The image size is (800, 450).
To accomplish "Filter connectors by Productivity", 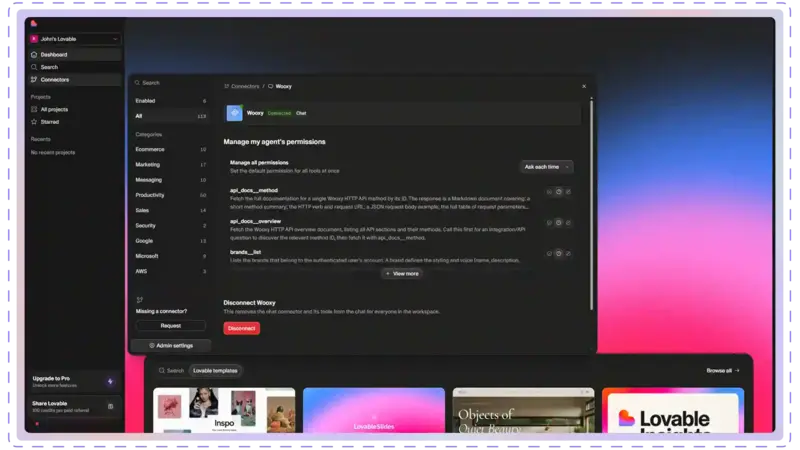I will 170,195.
